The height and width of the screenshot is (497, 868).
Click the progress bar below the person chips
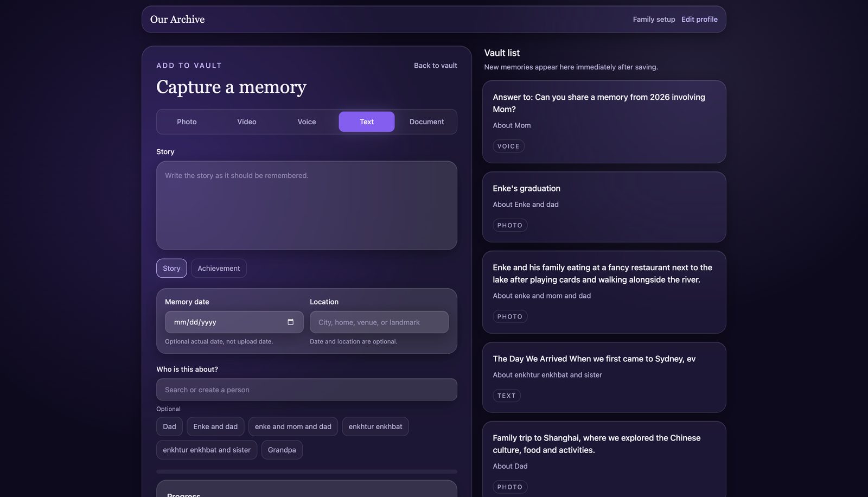307,471
